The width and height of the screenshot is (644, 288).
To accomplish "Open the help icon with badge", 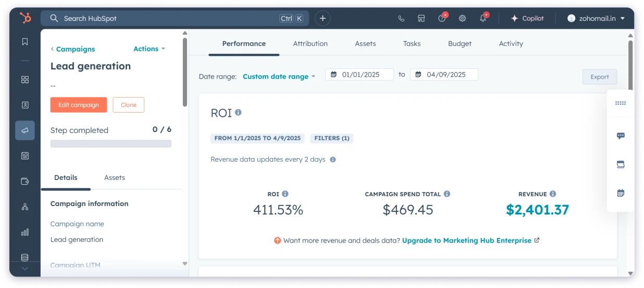I will [x=442, y=18].
